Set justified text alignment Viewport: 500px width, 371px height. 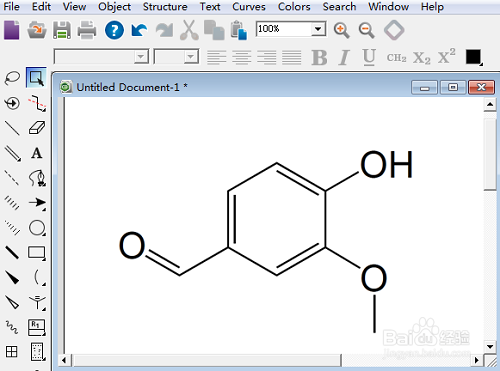(292, 57)
